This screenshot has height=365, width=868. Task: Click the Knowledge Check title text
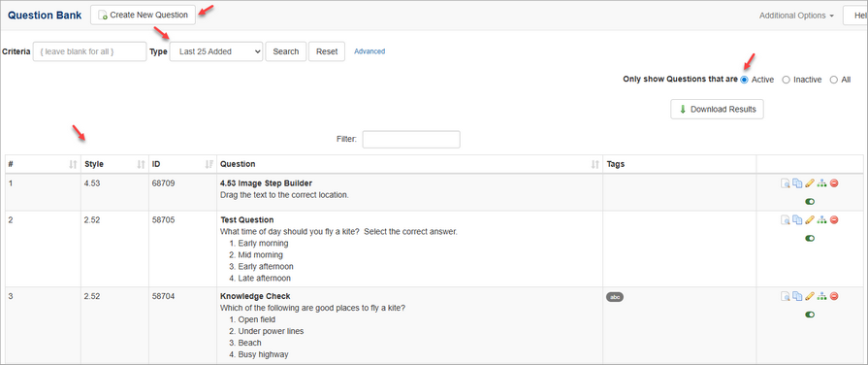[255, 296]
